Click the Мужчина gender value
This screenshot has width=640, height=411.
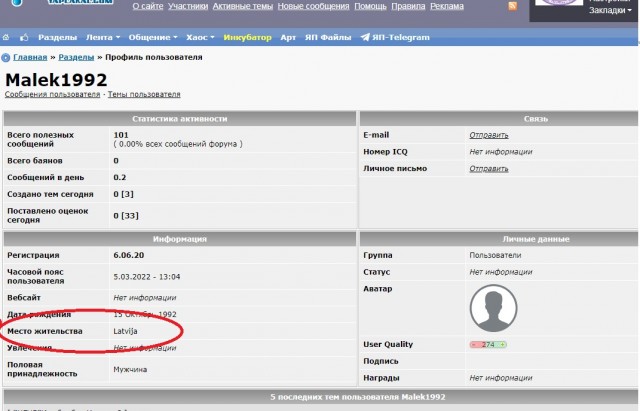(x=130, y=369)
